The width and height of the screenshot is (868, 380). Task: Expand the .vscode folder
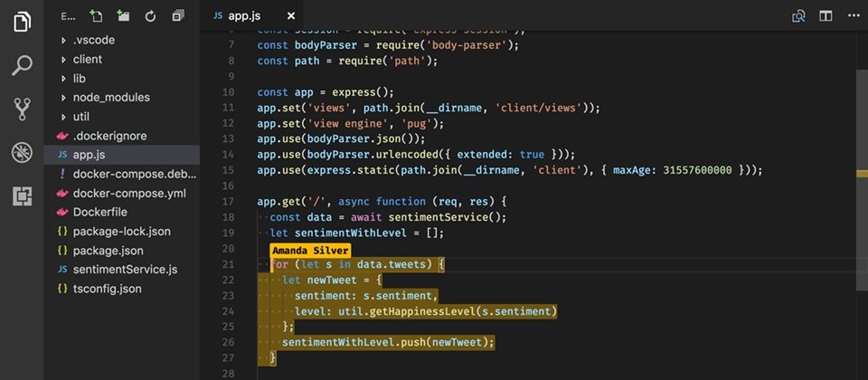(x=93, y=40)
